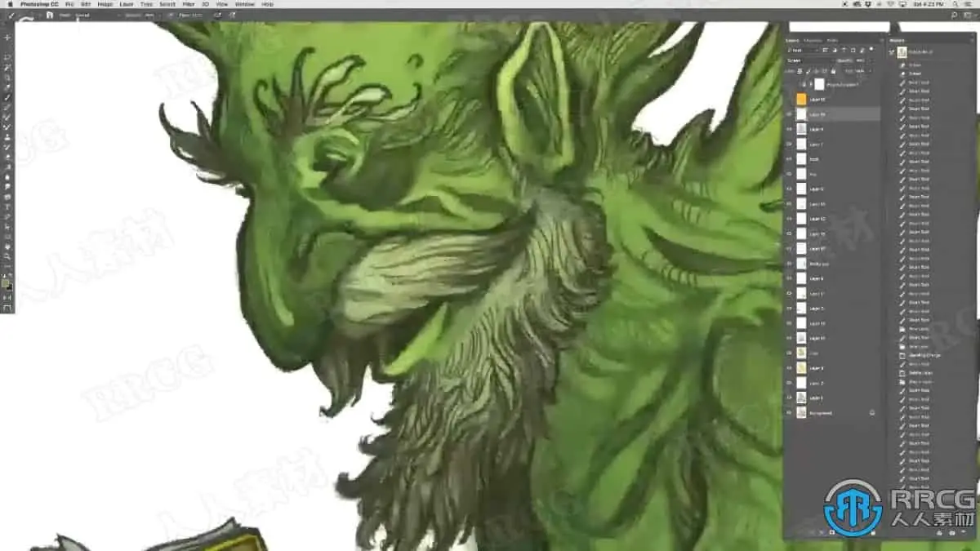Switch to the Paths tab
This screenshot has width=980, height=551.
point(832,40)
